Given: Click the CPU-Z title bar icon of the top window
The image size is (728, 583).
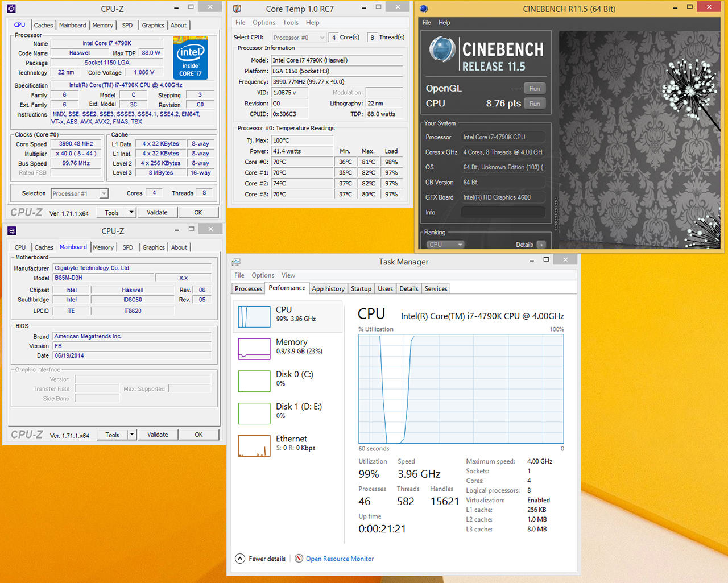Looking at the screenshot, I should pos(11,9).
